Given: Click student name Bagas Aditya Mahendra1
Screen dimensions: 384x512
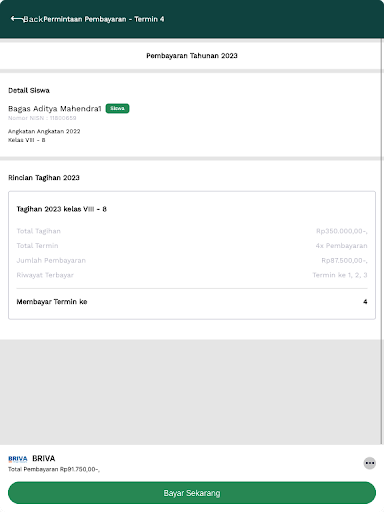Looking at the screenshot, I should (55, 109).
